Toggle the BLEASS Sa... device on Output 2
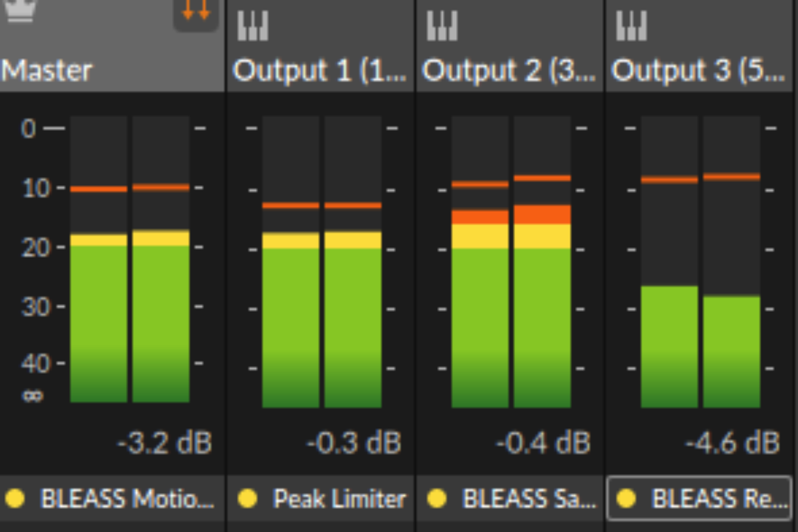 [436, 498]
